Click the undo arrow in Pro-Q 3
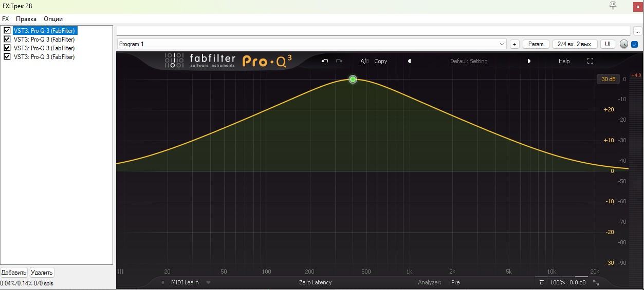 tap(324, 61)
